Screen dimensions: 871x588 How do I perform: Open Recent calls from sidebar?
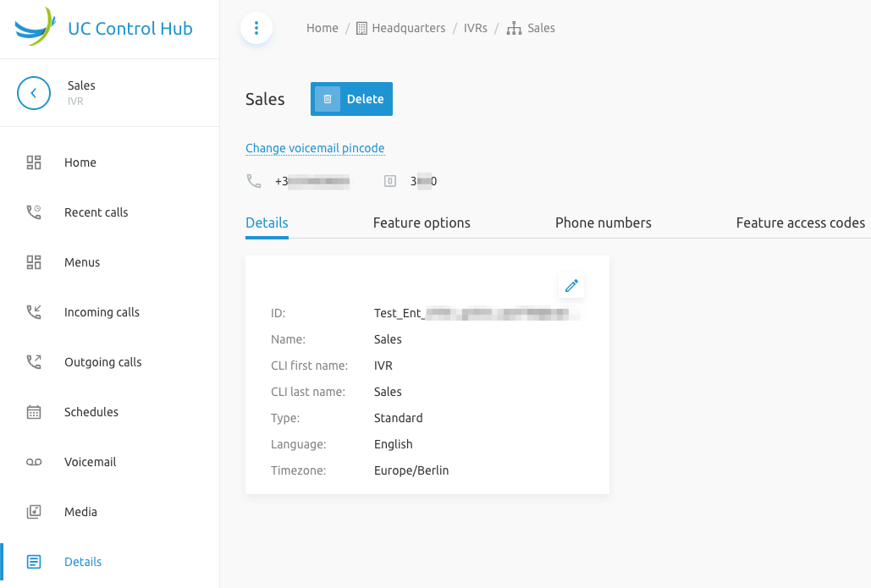(96, 212)
